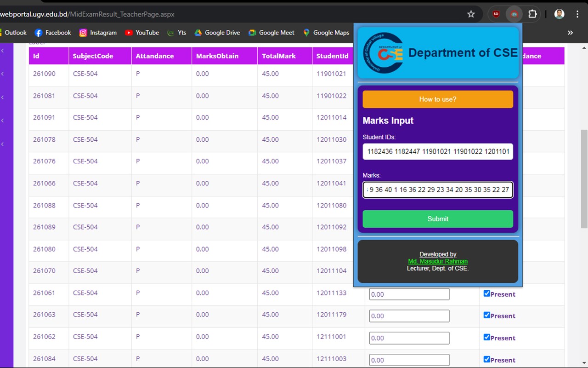Expand third sidebar chevron item
Image resolution: width=588 pixels, height=368 pixels.
(2, 97)
